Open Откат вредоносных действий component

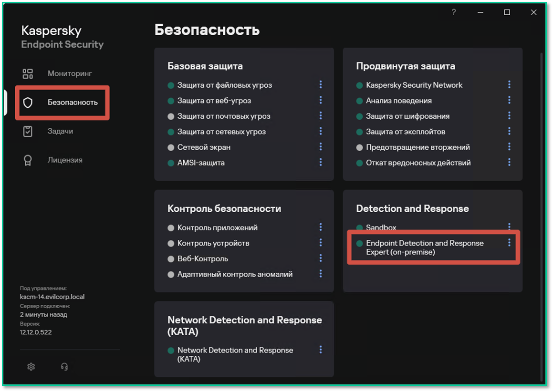click(x=418, y=163)
